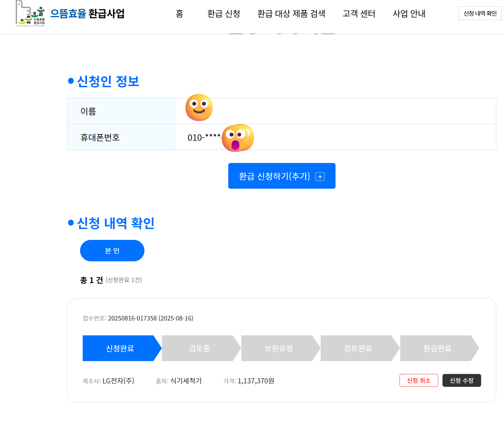Select the 본 인 pill tab
Screen dimensions: 504x430
point(112,250)
